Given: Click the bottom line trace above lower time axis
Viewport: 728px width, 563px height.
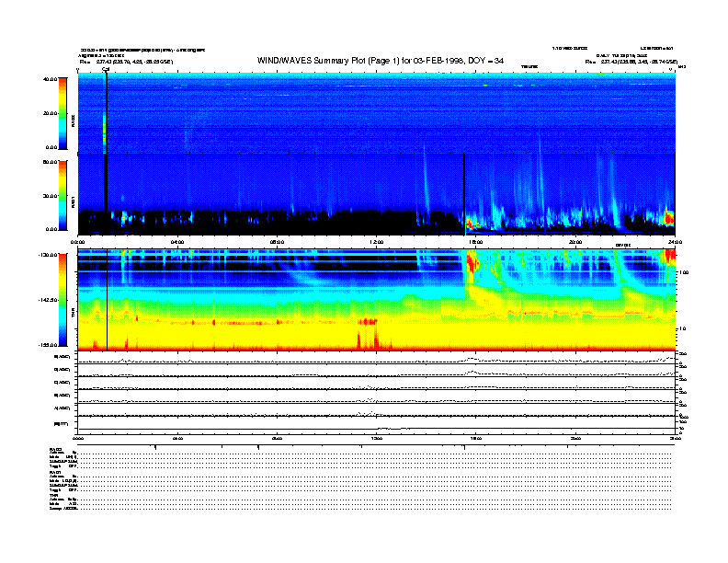Looking at the screenshot, I should 376,428.
